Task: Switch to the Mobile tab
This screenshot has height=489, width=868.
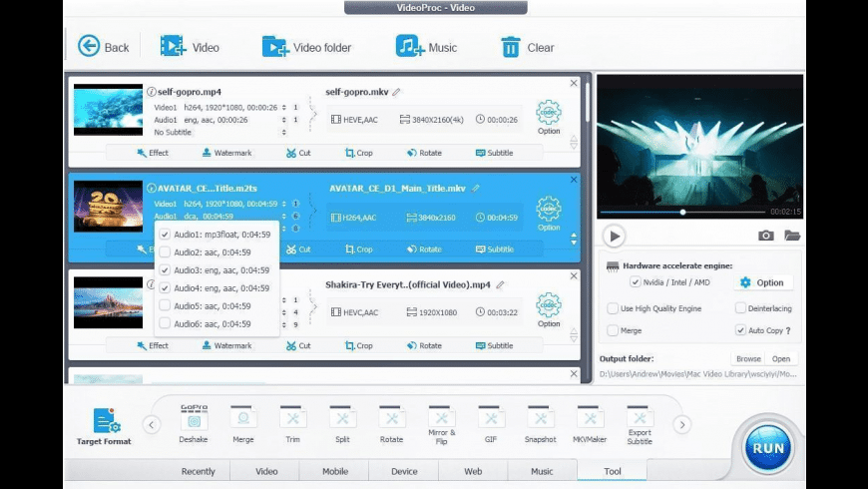Action: [x=335, y=471]
